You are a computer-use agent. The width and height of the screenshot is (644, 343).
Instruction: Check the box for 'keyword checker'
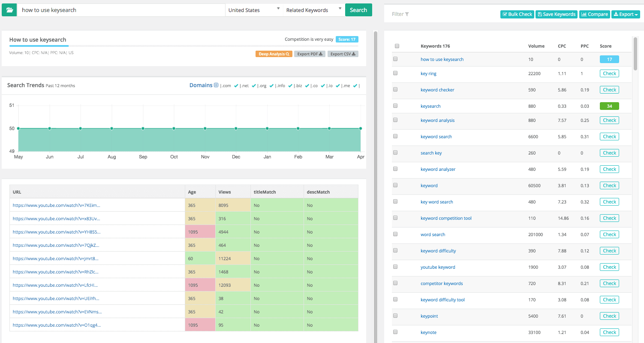395,90
